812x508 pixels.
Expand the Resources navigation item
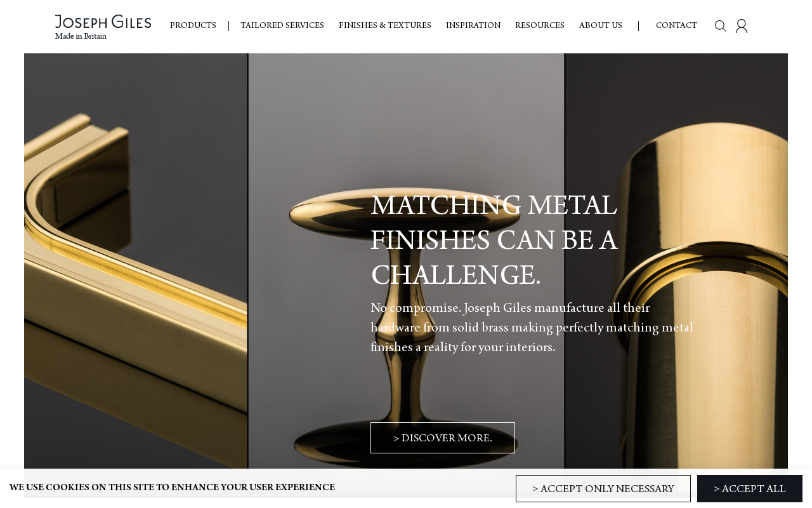pos(540,26)
